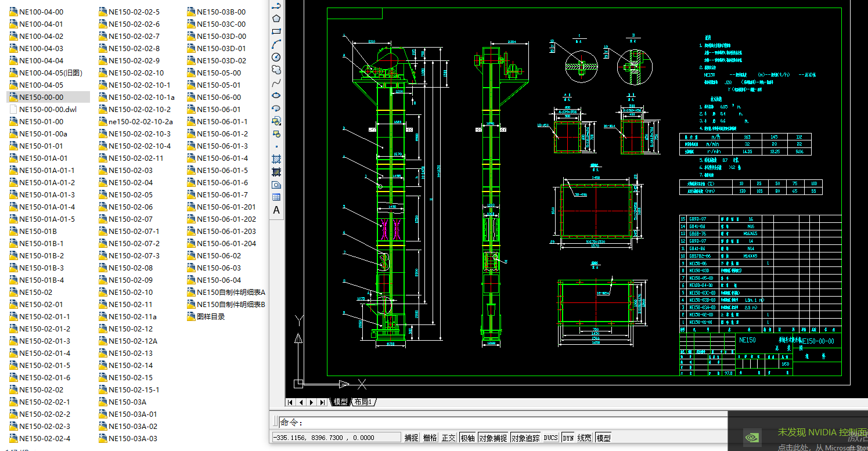Toggle 正交 ortho mode in status bar
868x451 pixels.
[x=448, y=438]
